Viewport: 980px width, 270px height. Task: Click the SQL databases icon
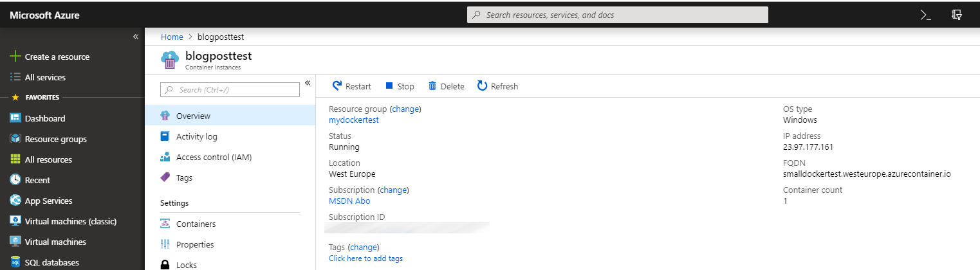point(15,262)
